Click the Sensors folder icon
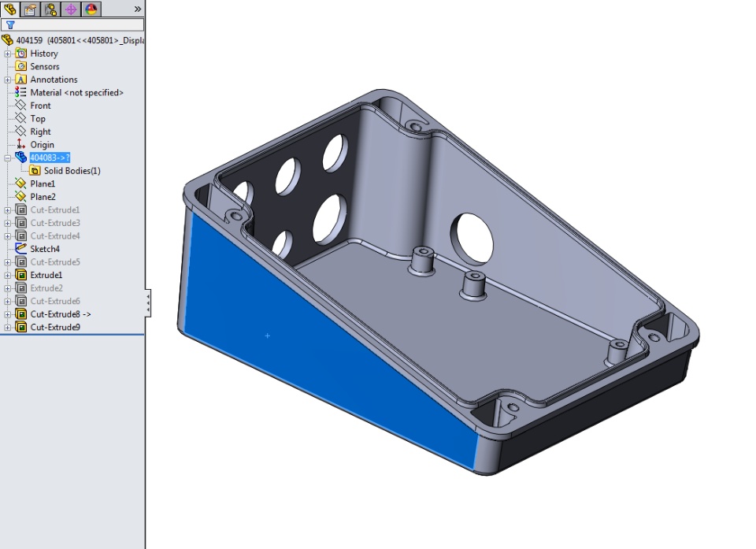 (x=20, y=66)
